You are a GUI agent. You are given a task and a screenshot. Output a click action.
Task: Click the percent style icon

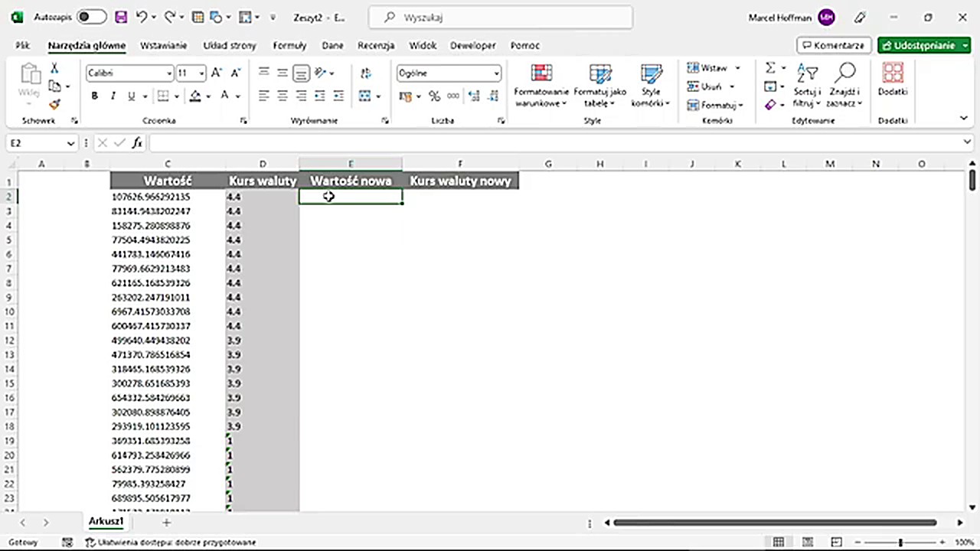pyautogui.click(x=434, y=96)
